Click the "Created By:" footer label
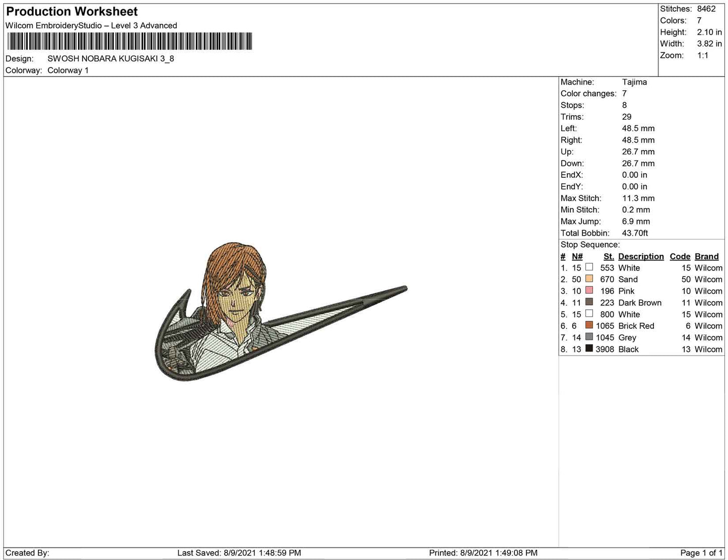This screenshot has width=728, height=560. click(x=27, y=553)
